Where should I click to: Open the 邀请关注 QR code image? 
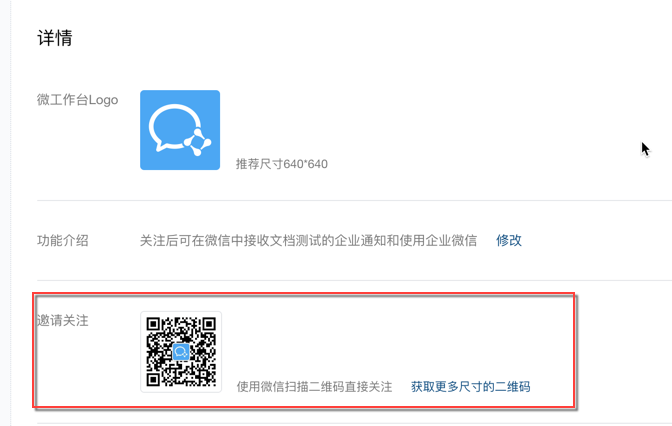pyautogui.click(x=181, y=352)
